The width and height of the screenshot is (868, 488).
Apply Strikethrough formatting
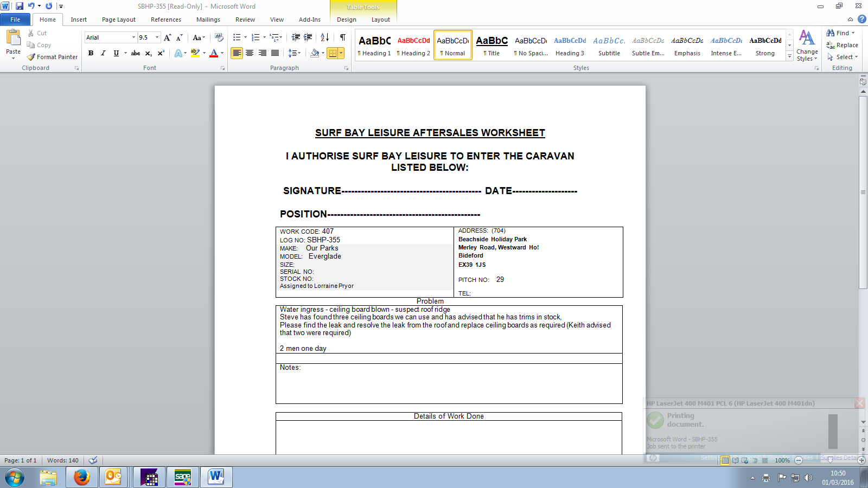tap(136, 53)
